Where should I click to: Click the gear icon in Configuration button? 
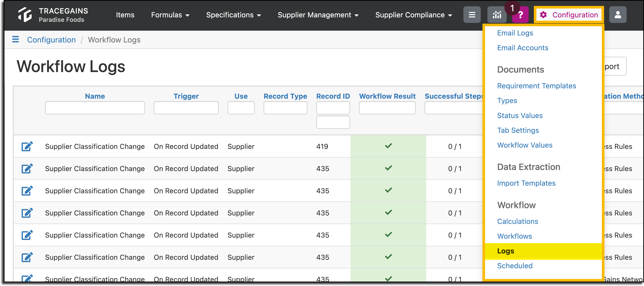(x=543, y=15)
